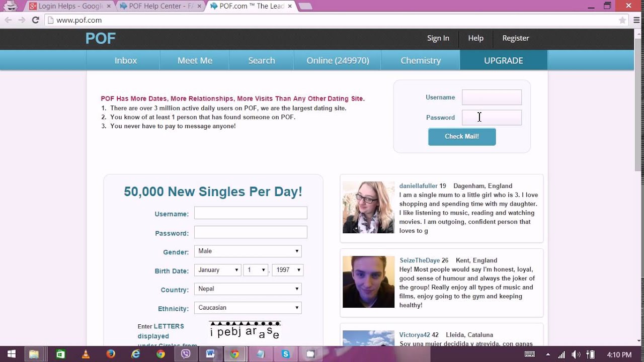Open Skype from the taskbar
The width and height of the screenshot is (644, 362).
(286, 354)
